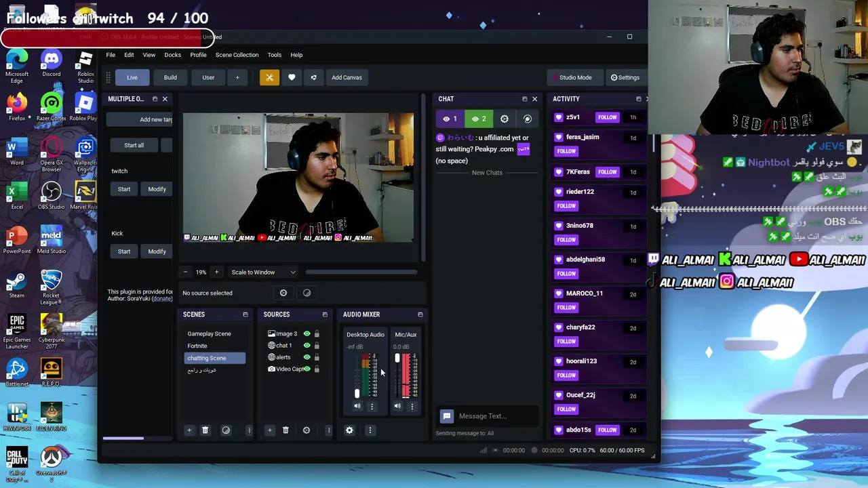
Task: Open Audio Mixer toolbar three-dot menu
Action: [x=370, y=430]
